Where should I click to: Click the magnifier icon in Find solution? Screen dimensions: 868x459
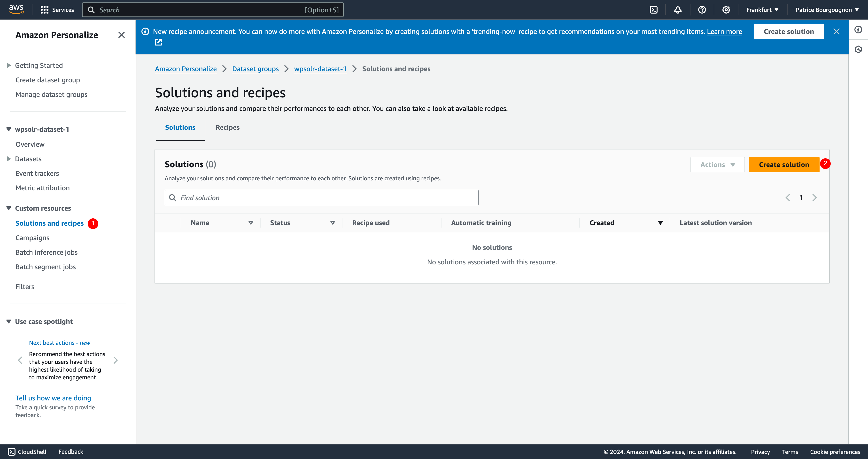(x=172, y=198)
